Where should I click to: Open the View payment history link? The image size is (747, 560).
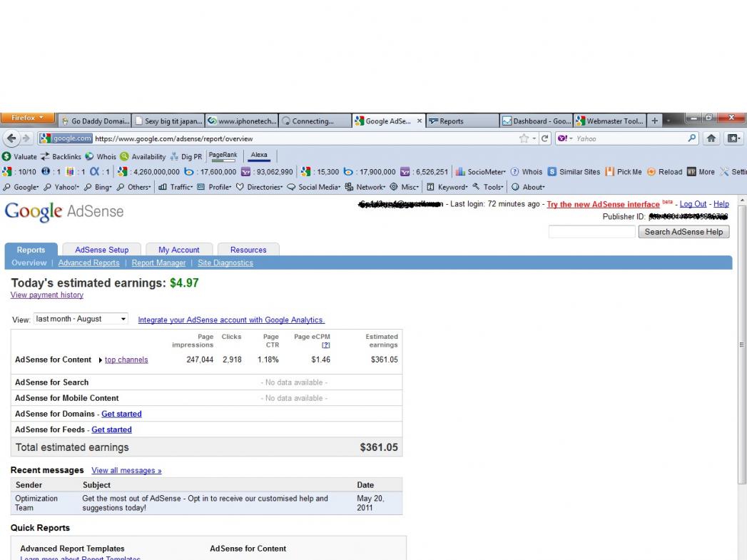(x=47, y=295)
